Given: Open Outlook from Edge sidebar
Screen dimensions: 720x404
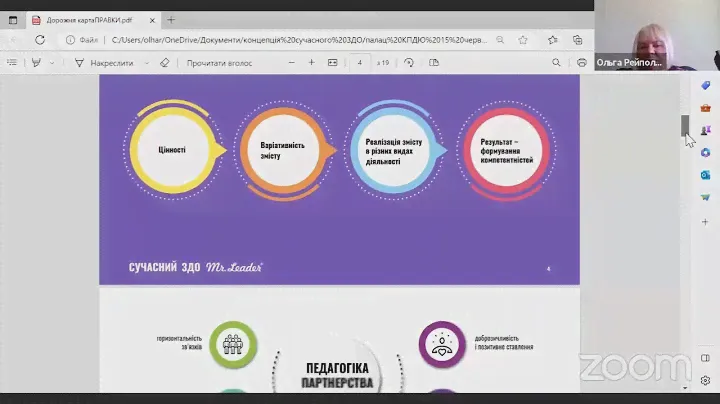Looking at the screenshot, I should pyautogui.click(x=706, y=174).
